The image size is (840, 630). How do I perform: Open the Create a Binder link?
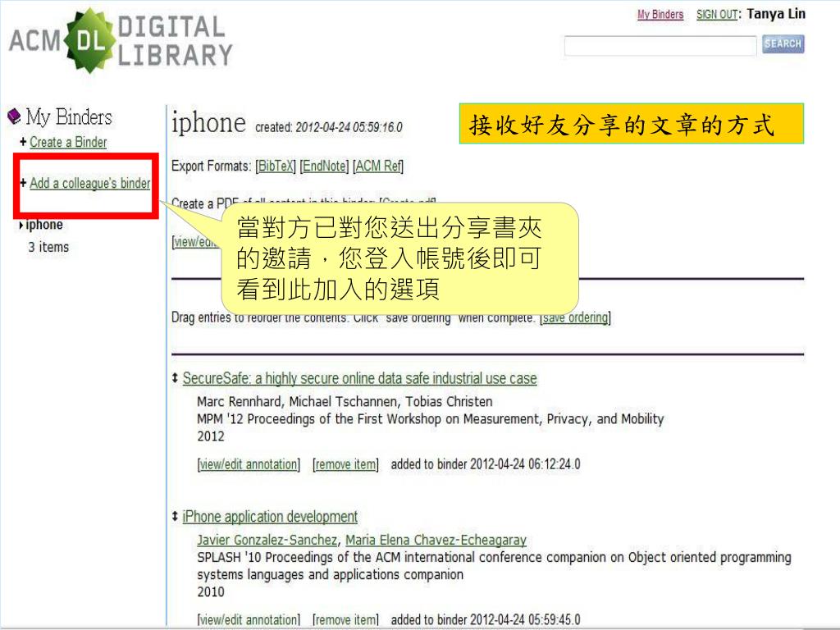tap(68, 142)
